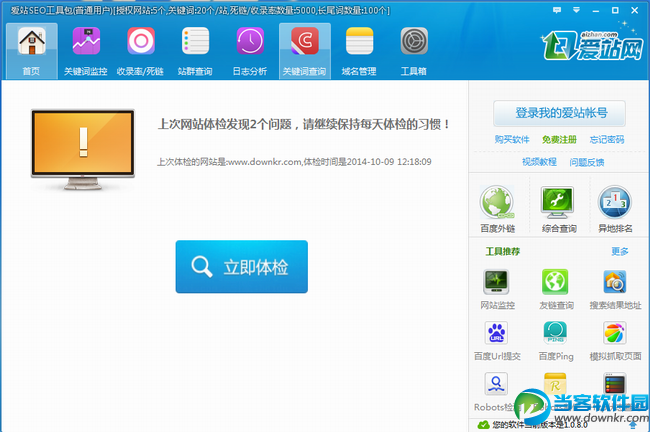Open the title bar dropdown menu icon
This screenshot has height=432, width=650.
click(576, 10)
